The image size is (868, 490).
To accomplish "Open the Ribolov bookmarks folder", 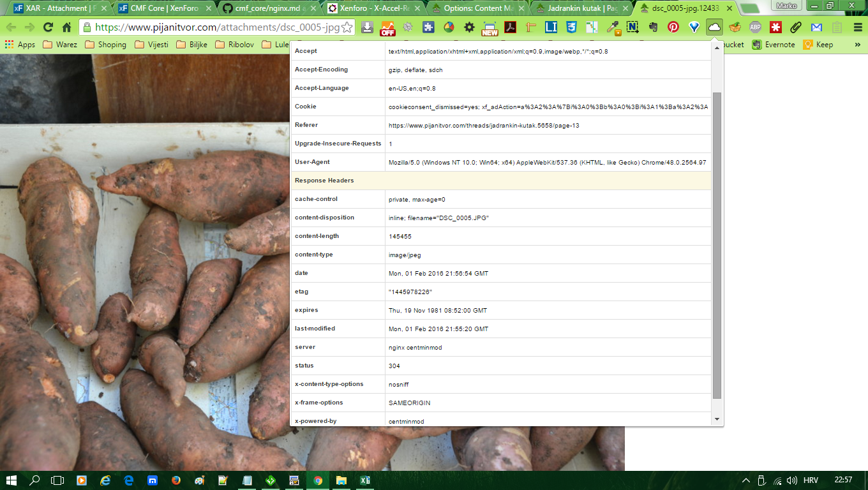I will [235, 45].
